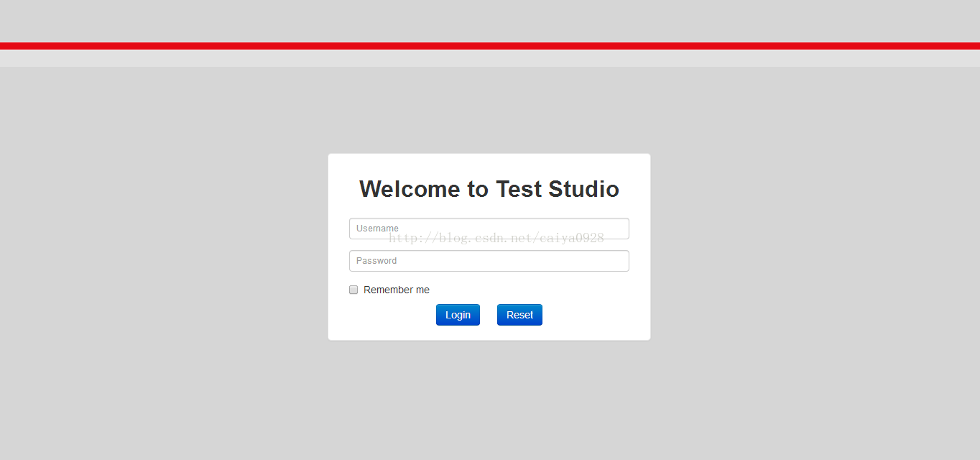The image size is (980, 460).
Task: Tick the Remember me checkbox
Action: click(x=353, y=290)
